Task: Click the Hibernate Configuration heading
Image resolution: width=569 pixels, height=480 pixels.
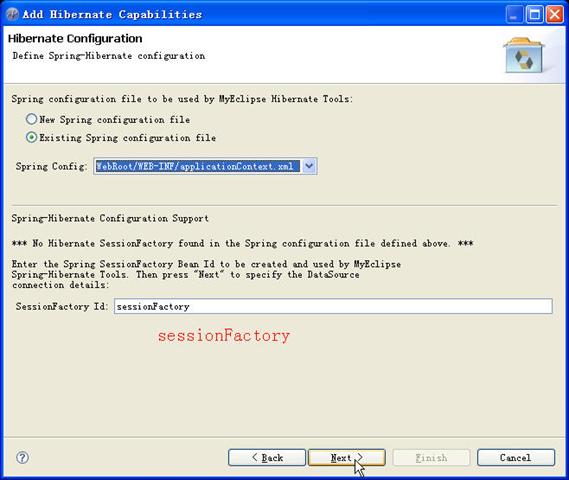Action: coord(75,38)
